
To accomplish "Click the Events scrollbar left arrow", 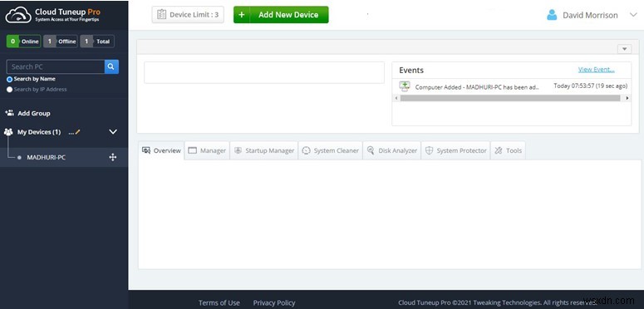I will pyautogui.click(x=396, y=99).
